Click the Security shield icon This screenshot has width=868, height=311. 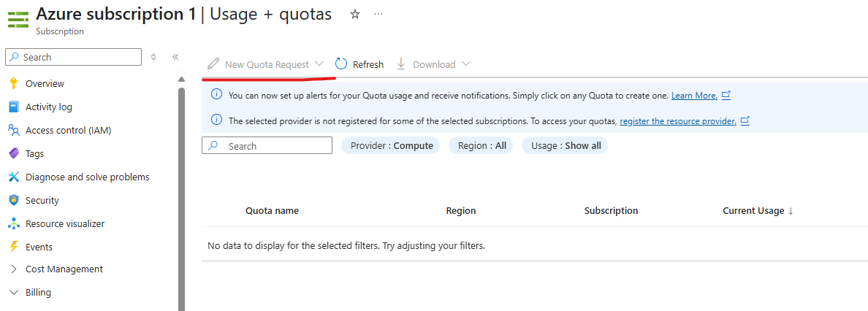click(13, 200)
